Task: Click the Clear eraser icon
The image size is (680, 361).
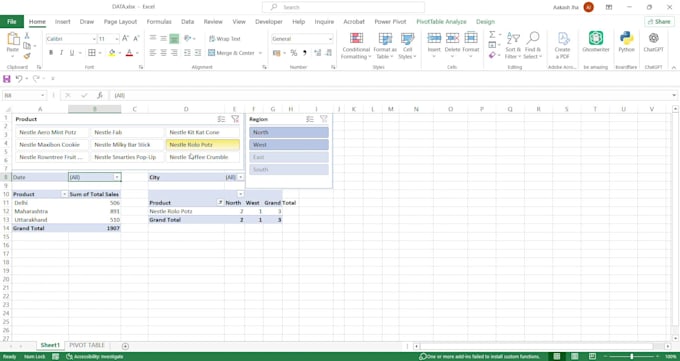Action: coord(492,55)
